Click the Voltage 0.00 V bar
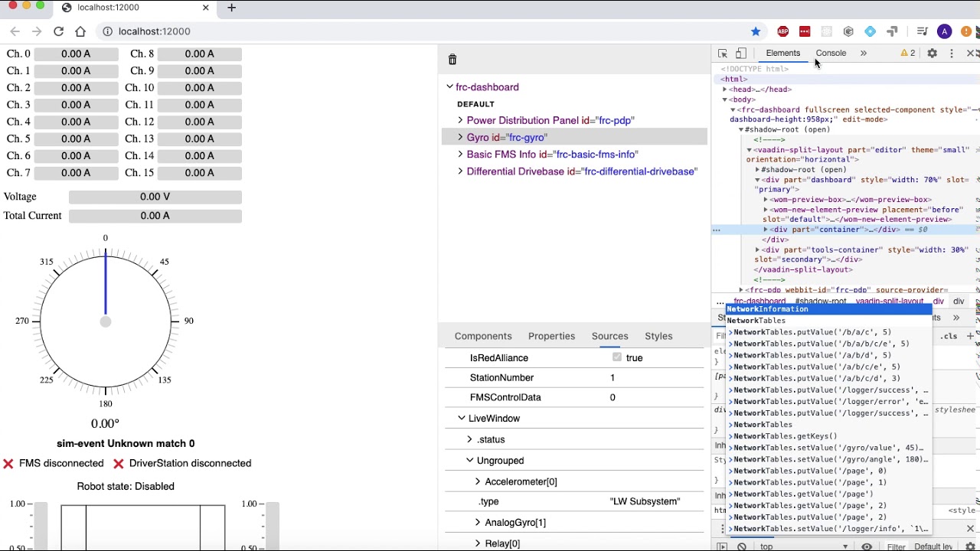Image resolution: width=980 pixels, height=551 pixels. (155, 197)
